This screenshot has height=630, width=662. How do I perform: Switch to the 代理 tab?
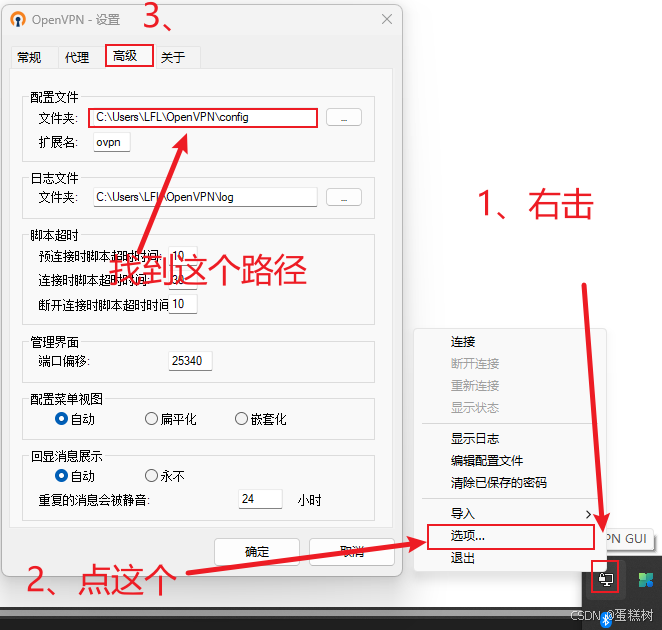coord(77,57)
